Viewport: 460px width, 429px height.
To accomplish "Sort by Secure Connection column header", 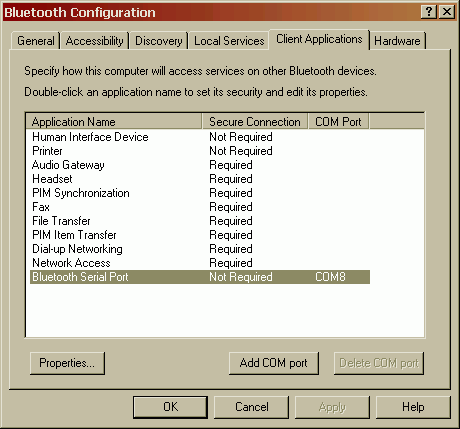I will pos(255,122).
